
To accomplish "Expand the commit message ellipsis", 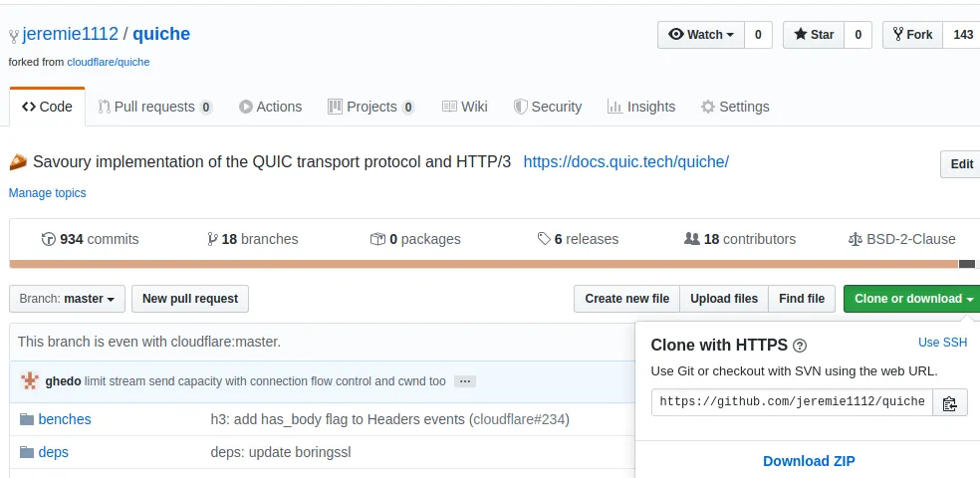I will [465, 381].
